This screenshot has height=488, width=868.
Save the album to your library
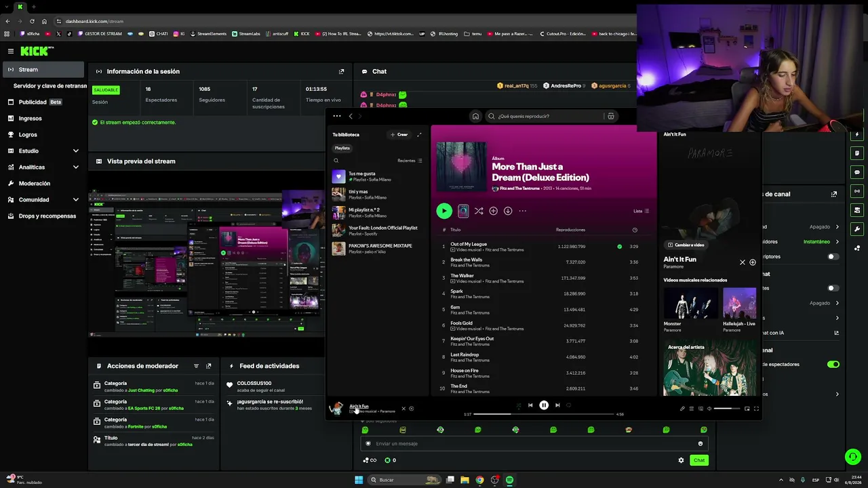click(493, 211)
